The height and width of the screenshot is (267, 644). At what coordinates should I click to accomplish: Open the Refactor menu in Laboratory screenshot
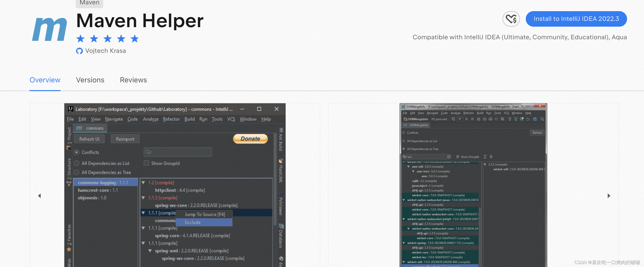[x=171, y=119]
